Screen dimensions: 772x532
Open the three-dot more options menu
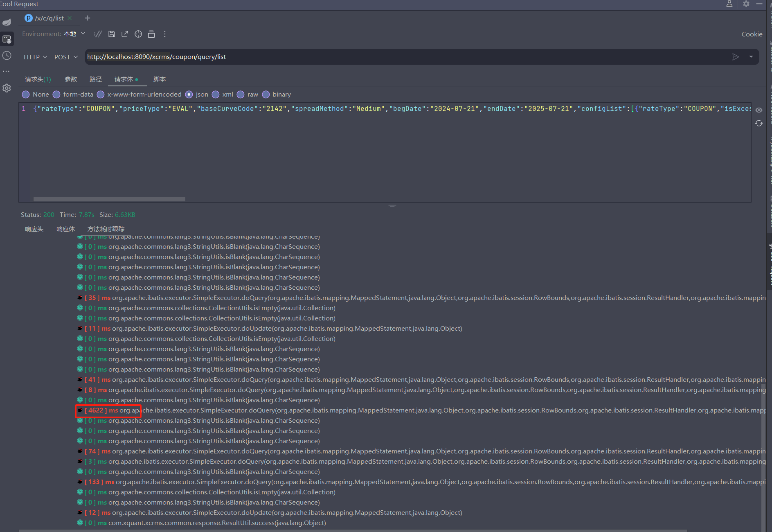(x=165, y=34)
